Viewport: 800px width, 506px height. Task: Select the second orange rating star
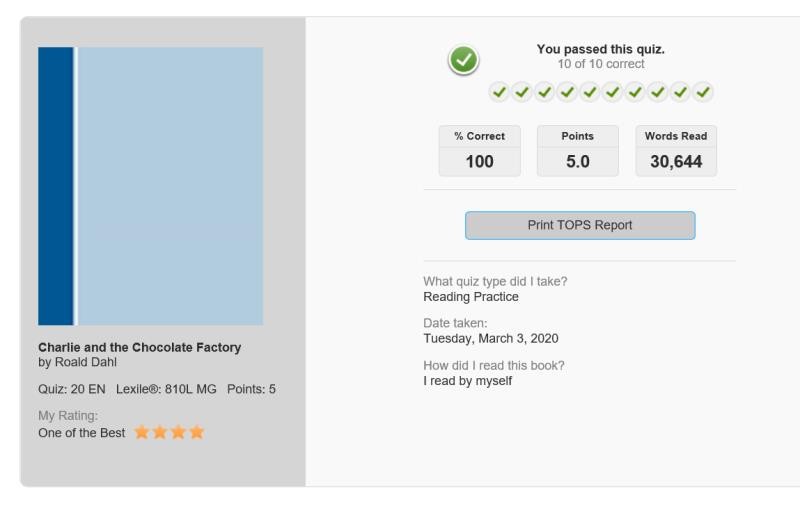[x=160, y=433]
